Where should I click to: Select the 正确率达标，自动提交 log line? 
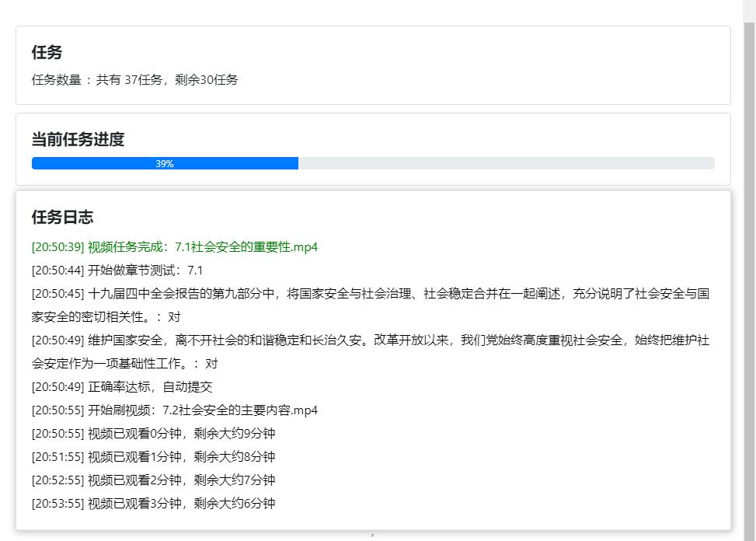122,386
